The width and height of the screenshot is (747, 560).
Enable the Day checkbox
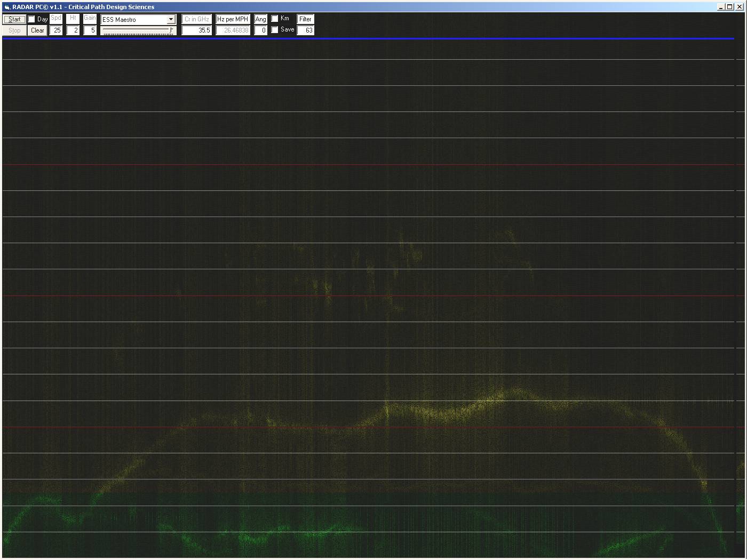31,19
